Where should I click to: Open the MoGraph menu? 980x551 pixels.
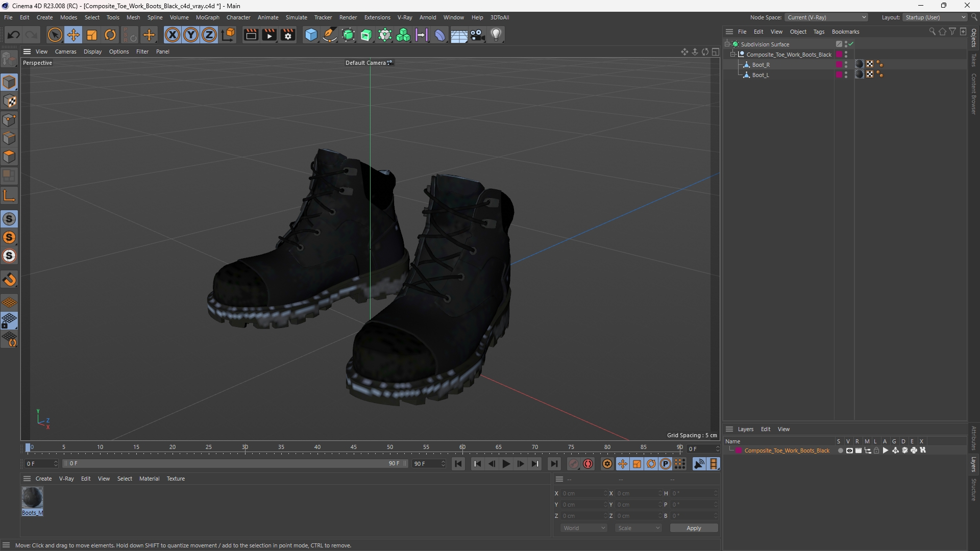(207, 17)
